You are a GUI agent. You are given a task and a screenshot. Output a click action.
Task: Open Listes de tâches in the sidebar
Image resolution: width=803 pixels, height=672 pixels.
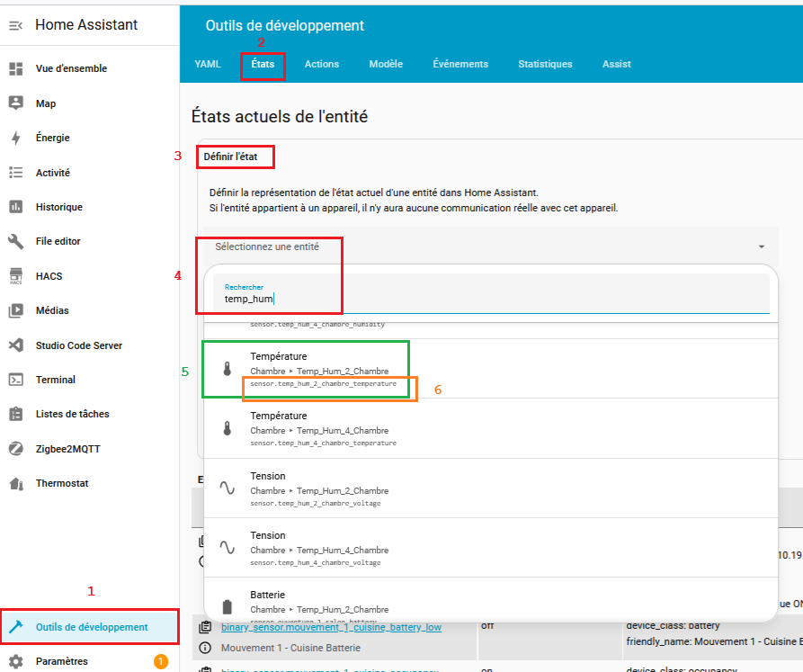72,414
